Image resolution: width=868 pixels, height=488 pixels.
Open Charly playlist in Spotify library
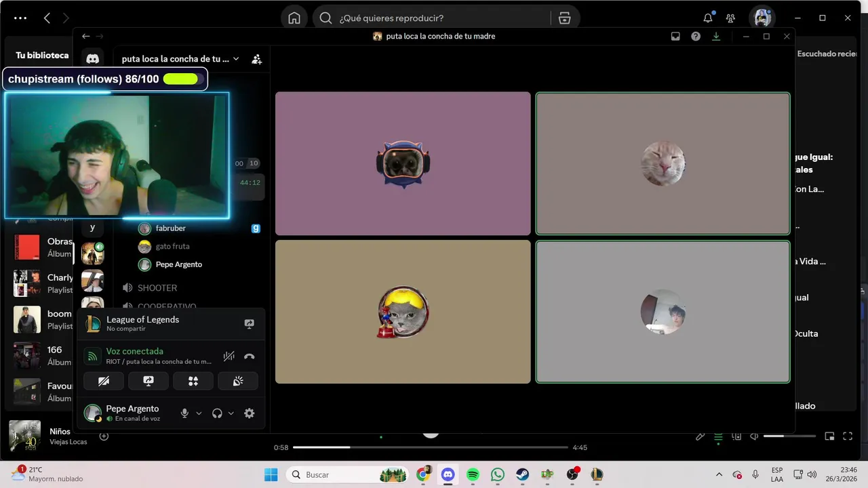pyautogui.click(x=43, y=283)
